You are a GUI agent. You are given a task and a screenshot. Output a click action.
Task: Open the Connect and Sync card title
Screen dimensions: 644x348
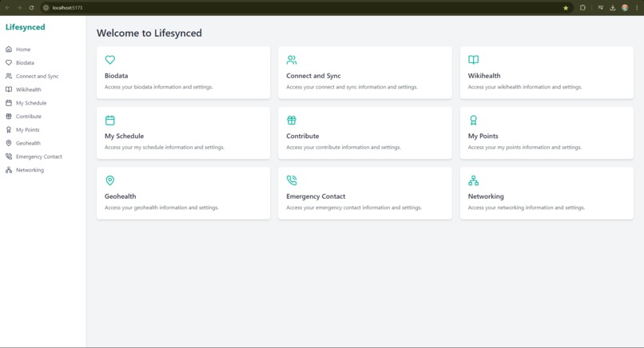313,76
